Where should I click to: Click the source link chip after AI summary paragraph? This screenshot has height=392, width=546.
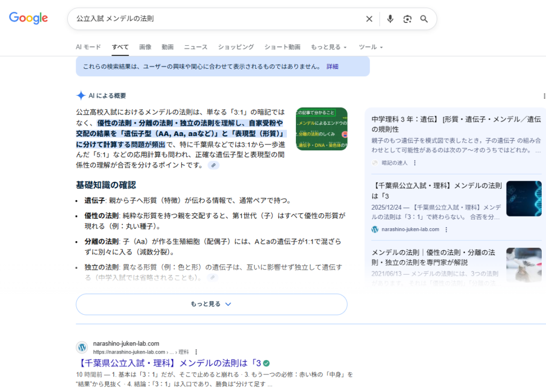coord(213,165)
